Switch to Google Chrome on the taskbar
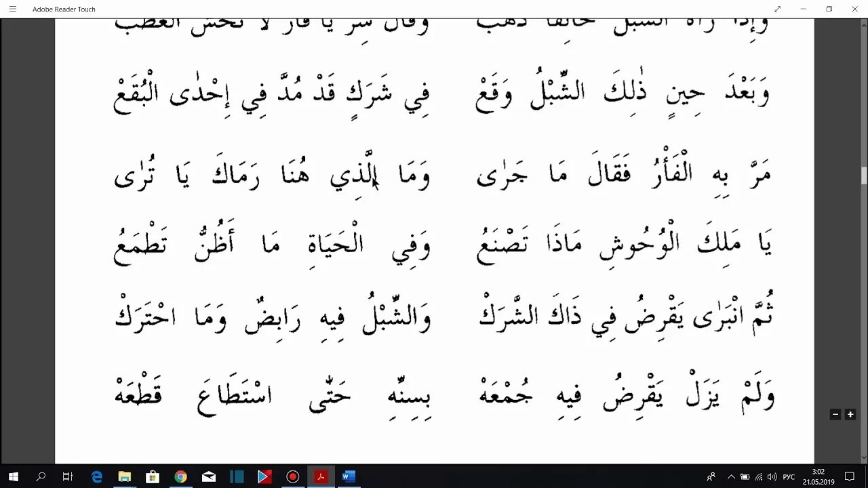Image resolution: width=868 pixels, height=488 pixels. coord(180,476)
